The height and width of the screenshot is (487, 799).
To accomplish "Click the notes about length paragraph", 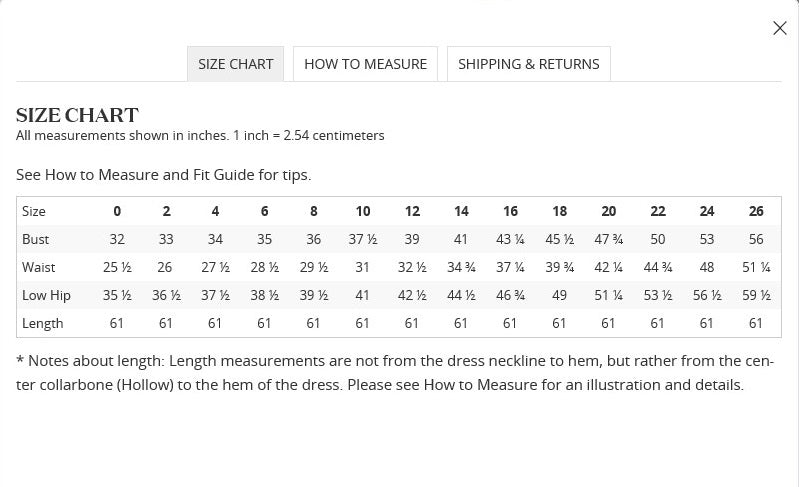I will pyautogui.click(x=394, y=373).
